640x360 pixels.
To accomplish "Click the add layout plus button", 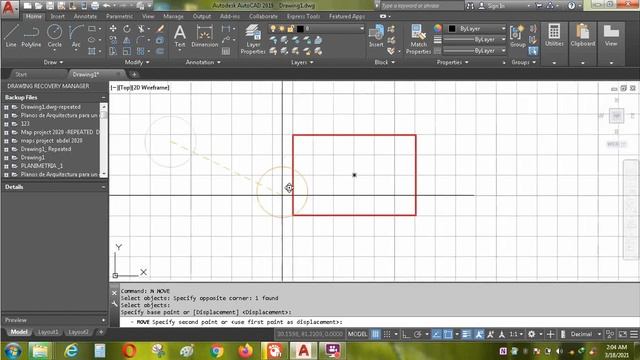I will (101, 332).
